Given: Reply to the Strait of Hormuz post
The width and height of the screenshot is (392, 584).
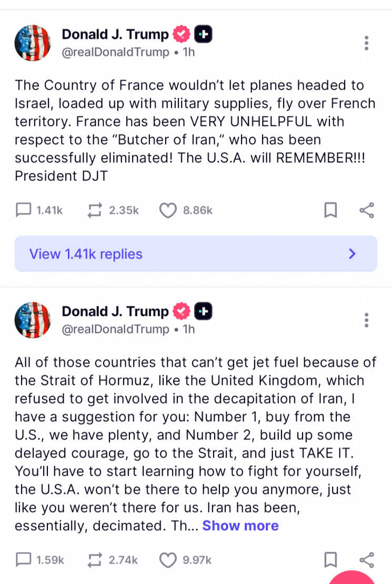Looking at the screenshot, I should point(24,560).
